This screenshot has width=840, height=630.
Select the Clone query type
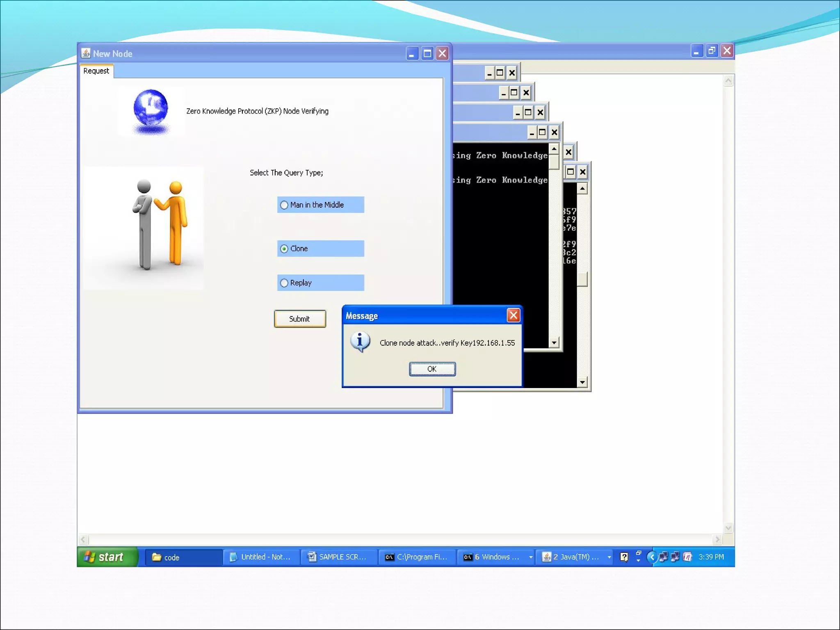click(284, 249)
